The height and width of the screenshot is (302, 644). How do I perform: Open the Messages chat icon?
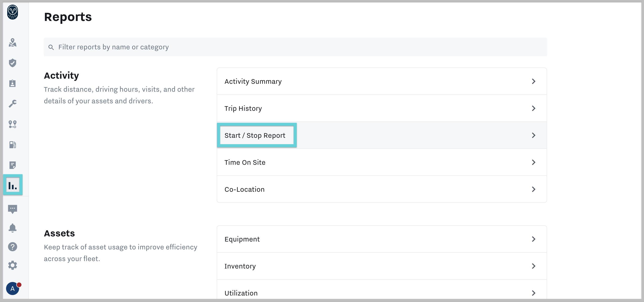click(13, 209)
